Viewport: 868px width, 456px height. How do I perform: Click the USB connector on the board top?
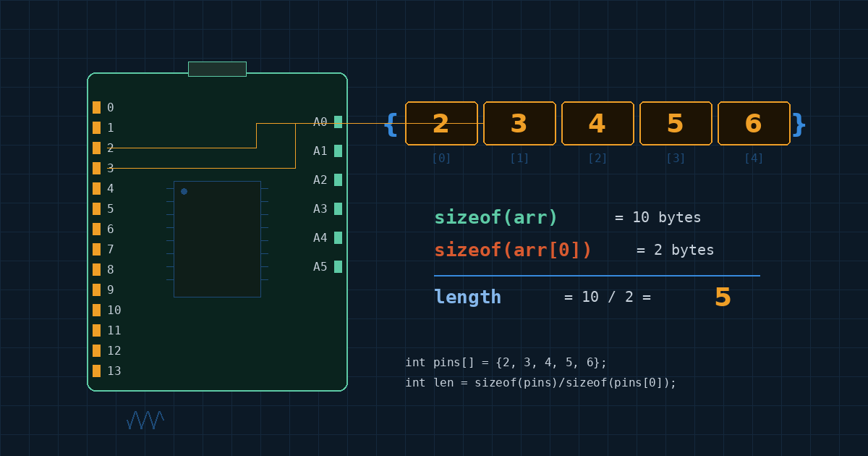(x=217, y=69)
